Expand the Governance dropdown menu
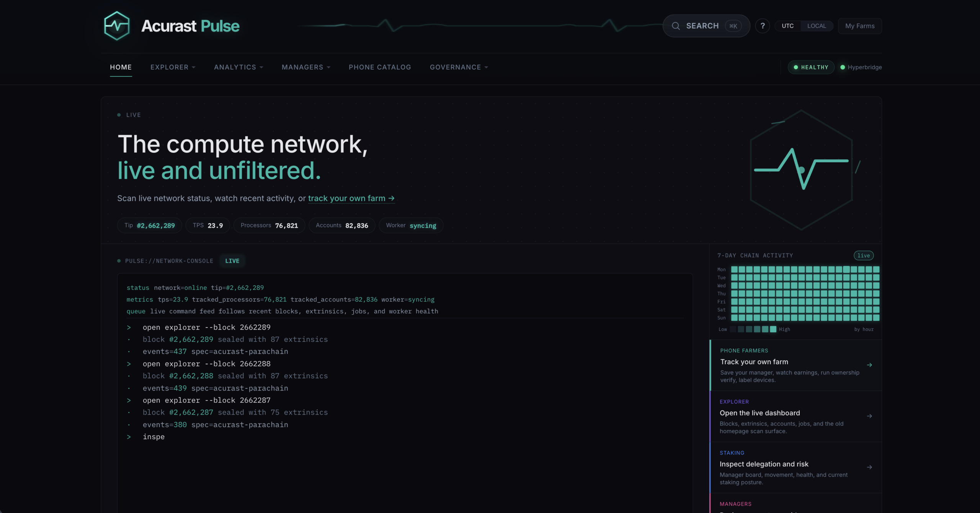This screenshot has width=980, height=513. pyautogui.click(x=459, y=67)
